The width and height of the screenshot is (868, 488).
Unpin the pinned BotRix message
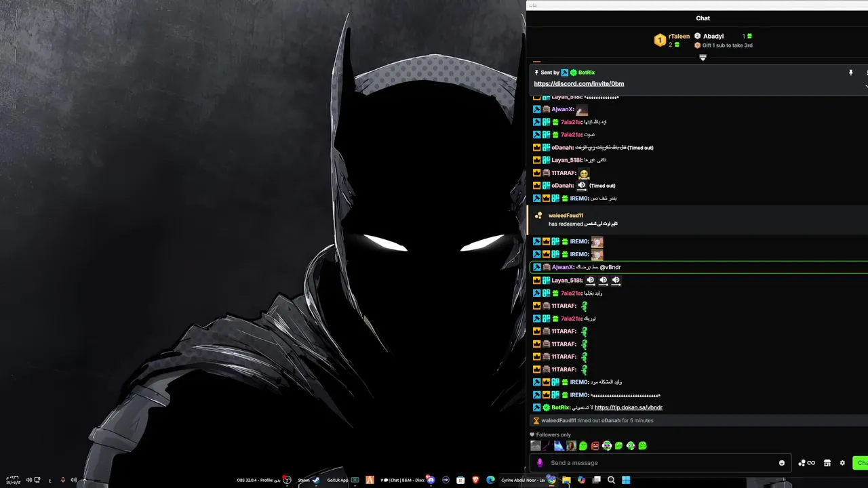tap(850, 73)
